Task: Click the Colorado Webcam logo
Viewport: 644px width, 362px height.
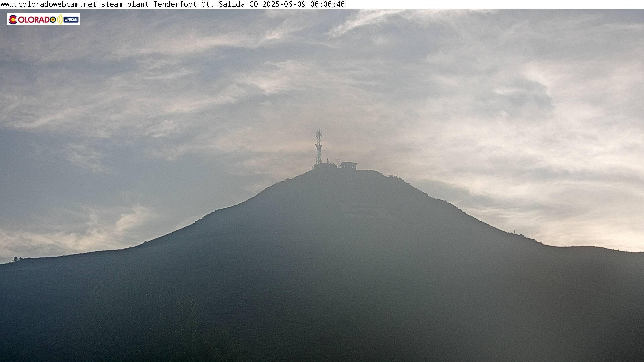Action: tap(44, 19)
